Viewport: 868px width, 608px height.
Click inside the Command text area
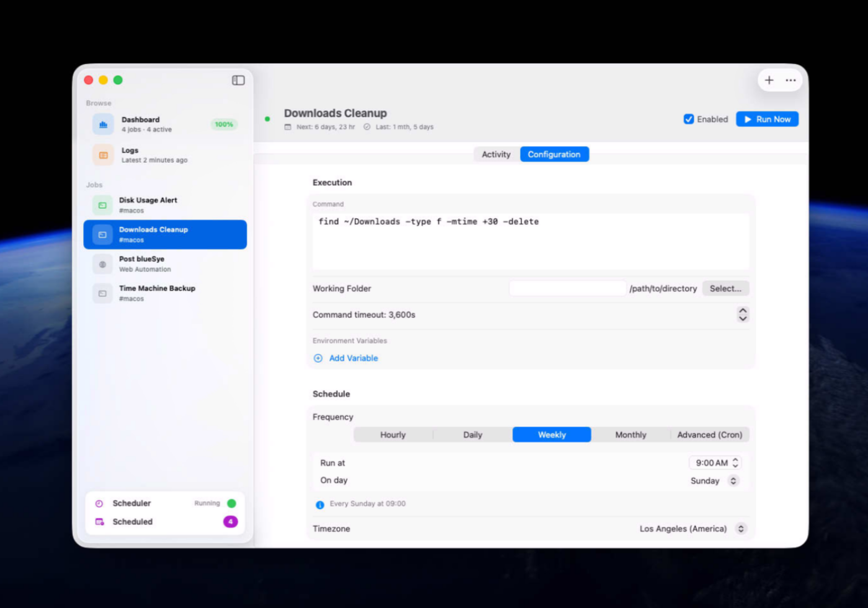coord(531,242)
